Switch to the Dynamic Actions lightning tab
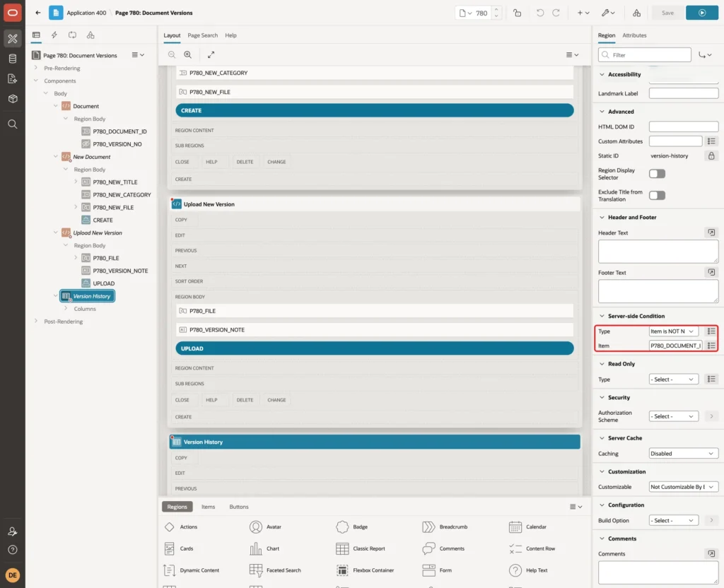The height and width of the screenshot is (588, 724). (x=54, y=35)
